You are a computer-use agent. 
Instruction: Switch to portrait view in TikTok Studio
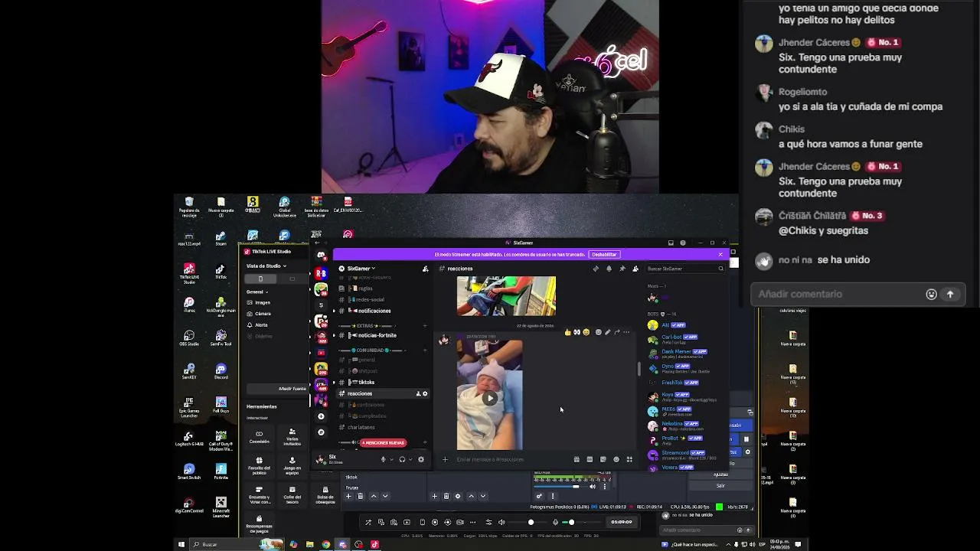click(x=260, y=279)
